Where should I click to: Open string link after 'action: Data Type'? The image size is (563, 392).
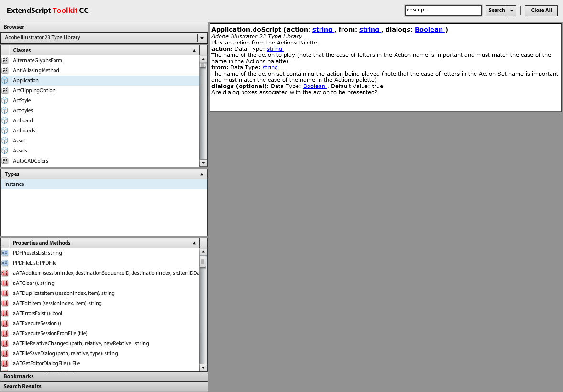(275, 49)
